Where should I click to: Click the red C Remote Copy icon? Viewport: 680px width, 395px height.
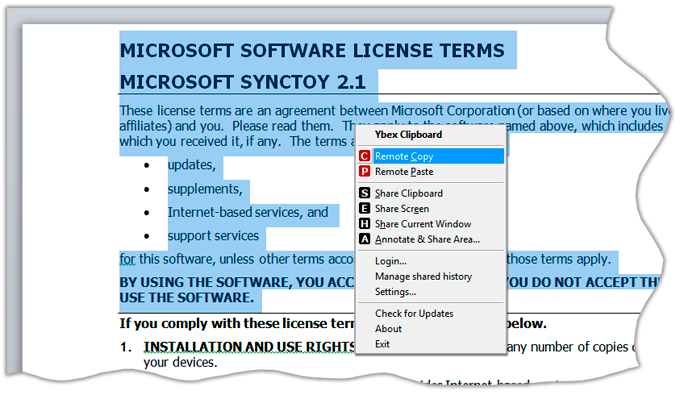(365, 156)
